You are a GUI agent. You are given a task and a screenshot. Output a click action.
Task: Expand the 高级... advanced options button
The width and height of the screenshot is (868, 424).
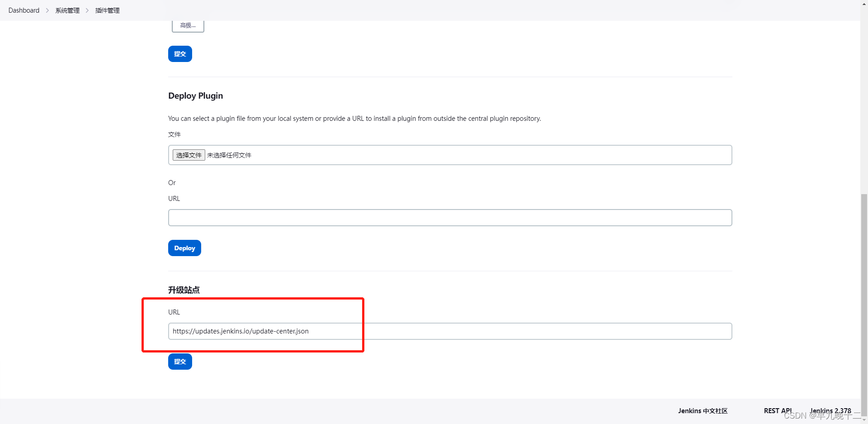click(188, 26)
